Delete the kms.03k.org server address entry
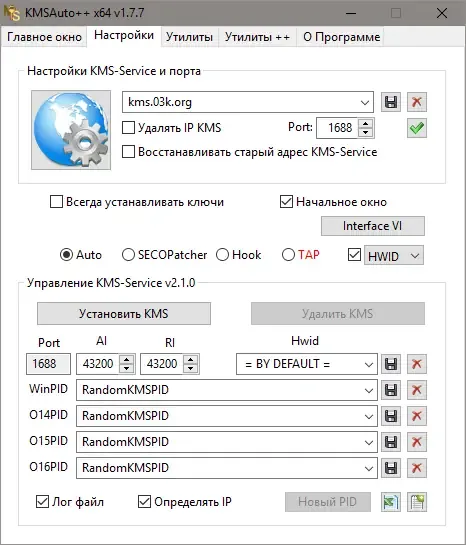The image size is (466, 545). click(x=417, y=102)
